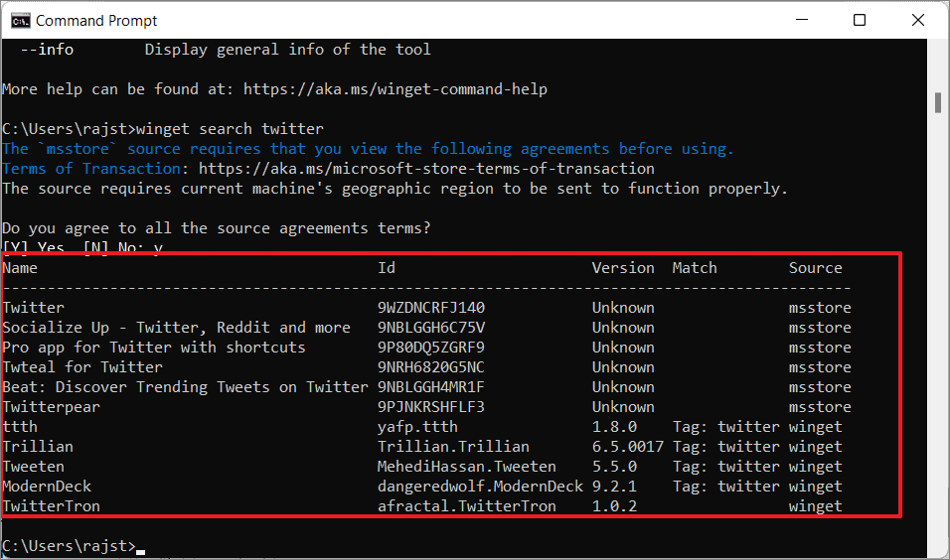Click the Command Prompt icon in title bar
The width and height of the screenshot is (950, 560).
(20, 21)
